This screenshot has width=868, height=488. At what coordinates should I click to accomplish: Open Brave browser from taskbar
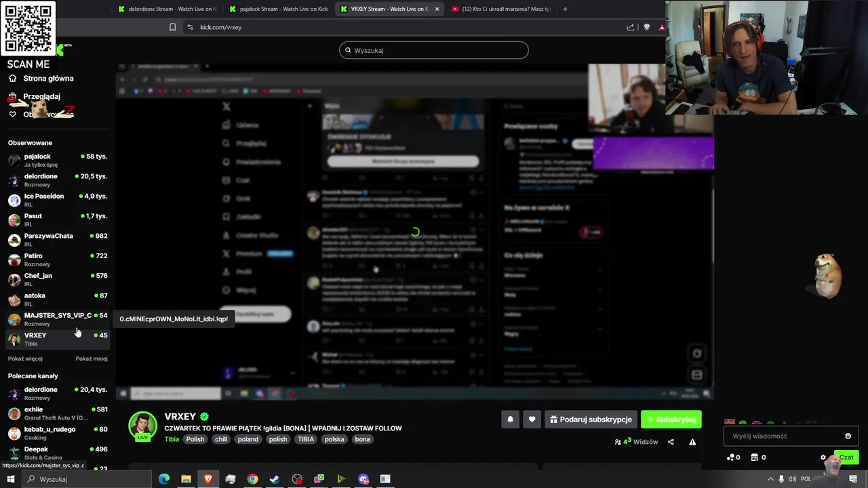pos(208,479)
